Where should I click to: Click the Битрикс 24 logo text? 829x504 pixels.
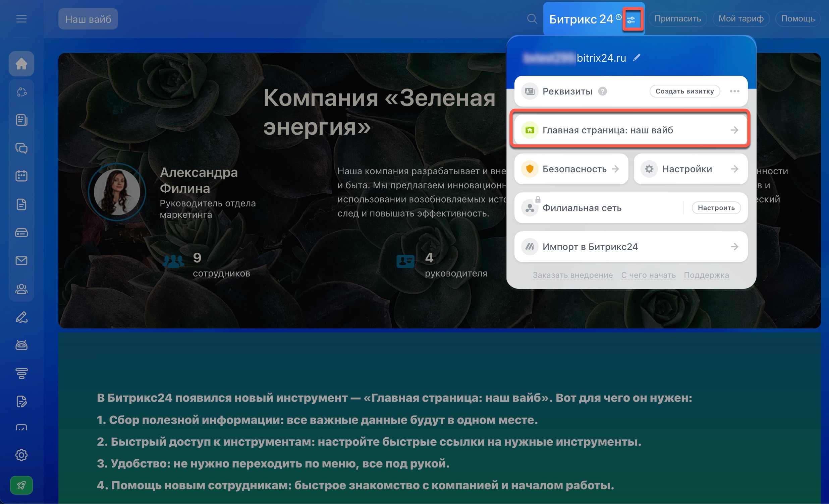[x=581, y=19]
